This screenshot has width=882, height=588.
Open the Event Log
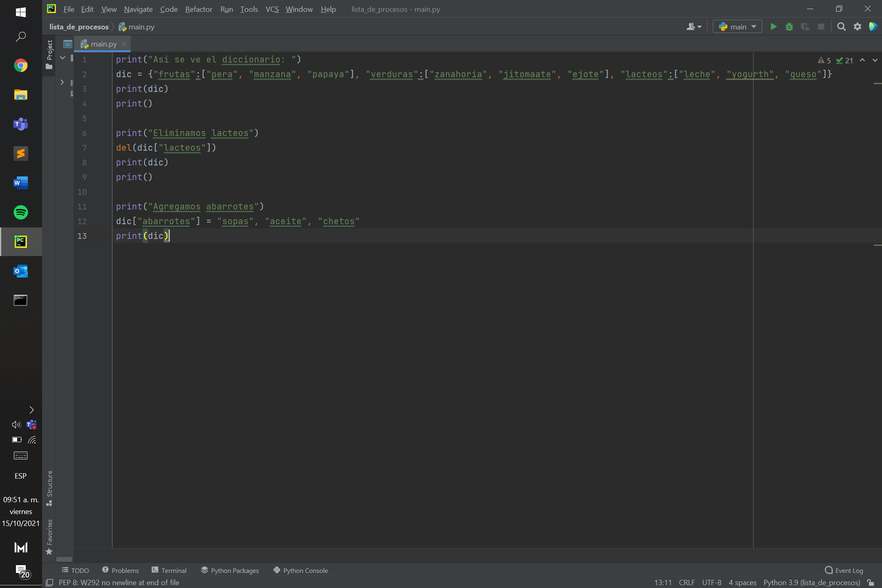[844, 570]
